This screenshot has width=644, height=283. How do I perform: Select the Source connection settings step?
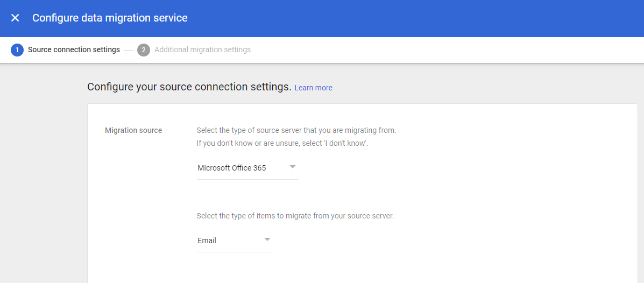74,49
